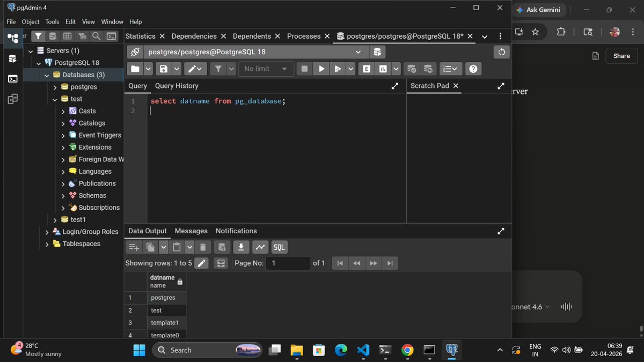This screenshot has width=644, height=362.
Task: Download results with the Save results icon
Action: click(x=241, y=247)
